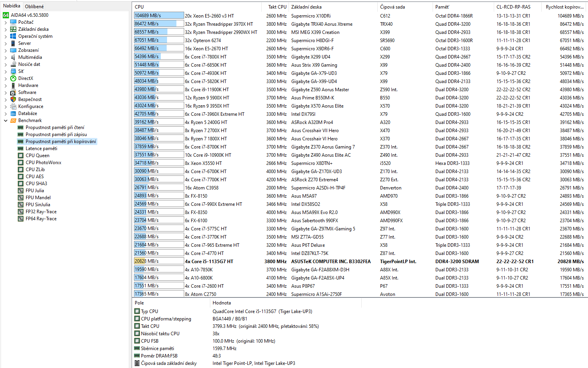Select the 32x Ryzen Threadripper 2990WX HT row

[x=360, y=32]
